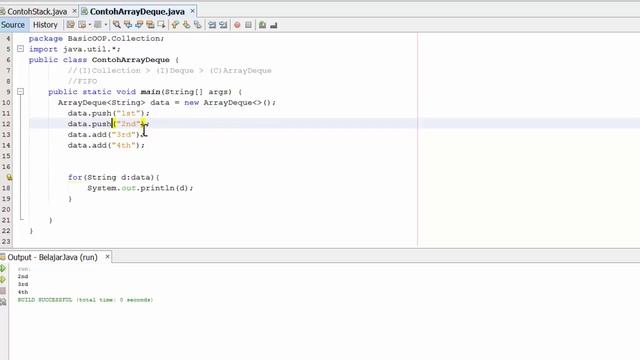640x360 pixels.
Task: Click the '4th' line in Output
Action: [23, 292]
